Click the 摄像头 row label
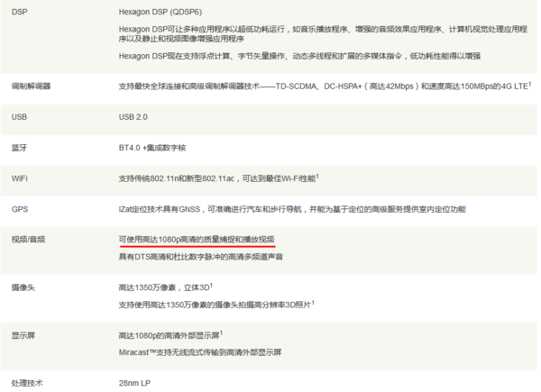The image size is (541, 392). pos(23,287)
